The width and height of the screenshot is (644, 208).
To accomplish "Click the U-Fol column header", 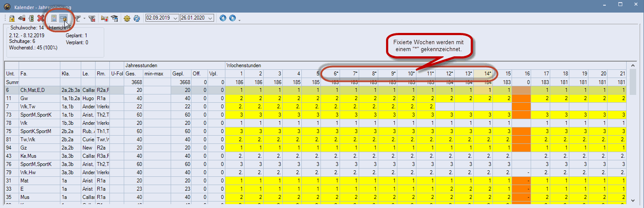I will click(116, 73).
